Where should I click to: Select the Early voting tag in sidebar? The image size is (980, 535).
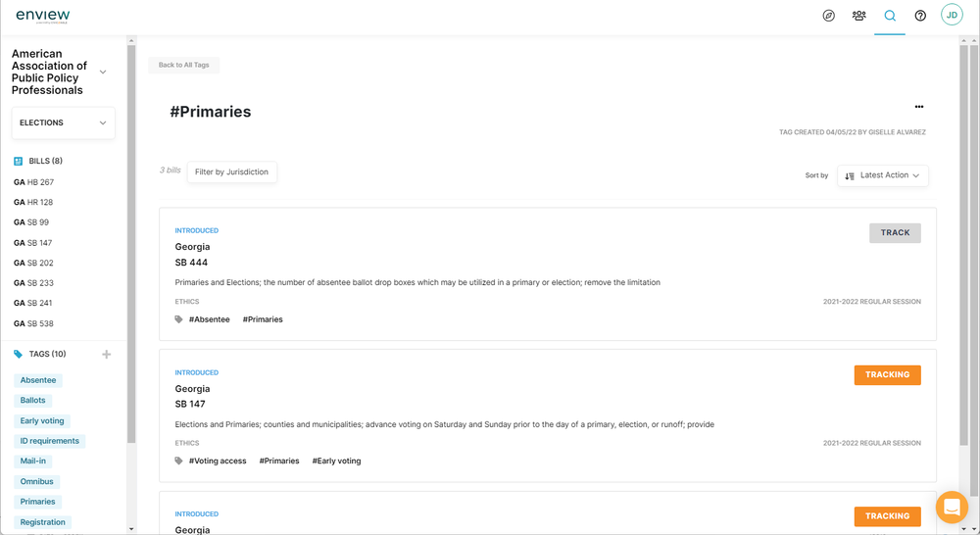(x=42, y=421)
